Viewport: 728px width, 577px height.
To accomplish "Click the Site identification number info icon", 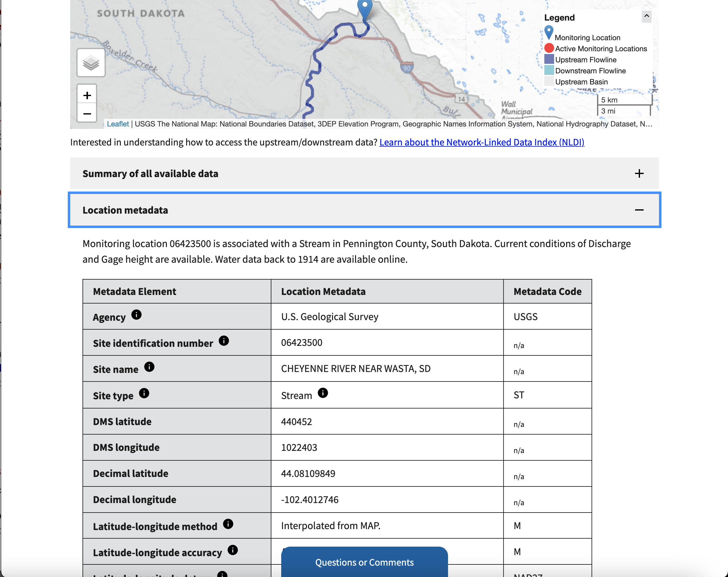I will pos(224,341).
